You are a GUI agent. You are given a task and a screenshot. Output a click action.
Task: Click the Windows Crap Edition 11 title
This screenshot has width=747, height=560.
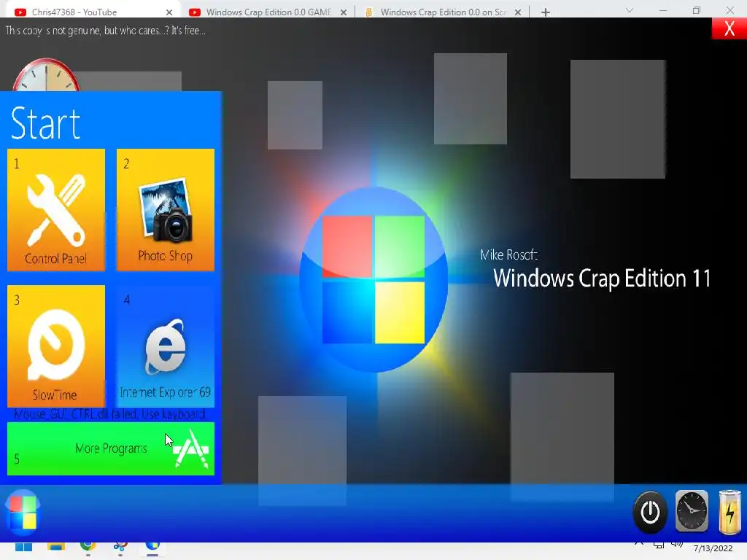pos(602,279)
